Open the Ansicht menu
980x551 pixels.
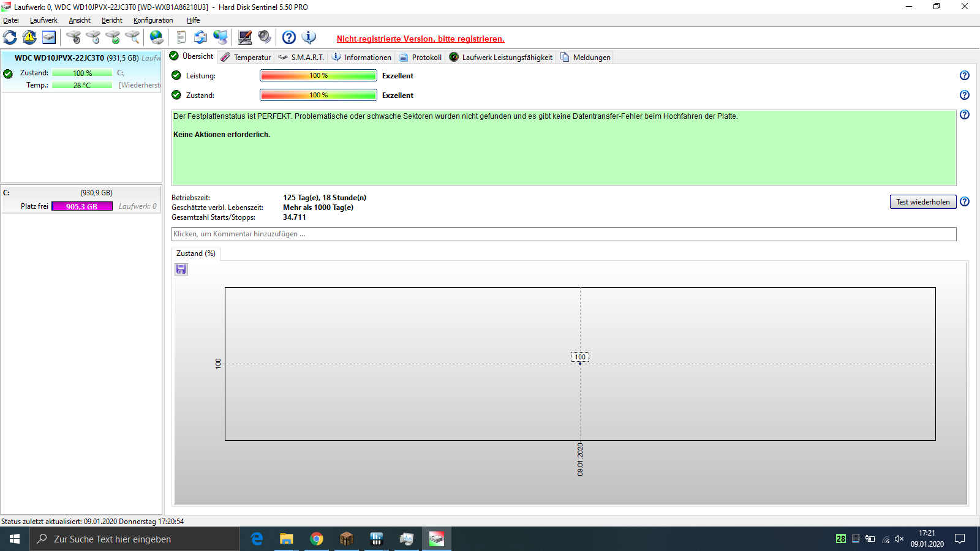click(80, 20)
